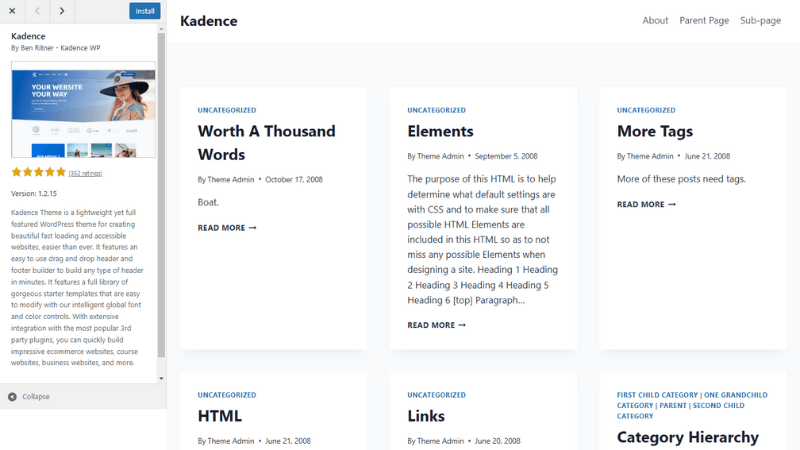800x450 pixels.
Task: Go to next theme arrow
Action: (62, 11)
